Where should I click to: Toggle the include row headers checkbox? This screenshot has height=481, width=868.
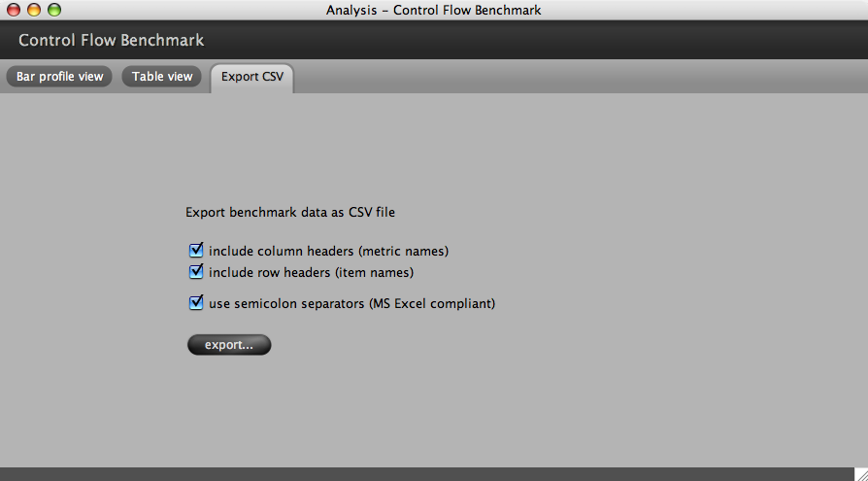tap(196, 272)
